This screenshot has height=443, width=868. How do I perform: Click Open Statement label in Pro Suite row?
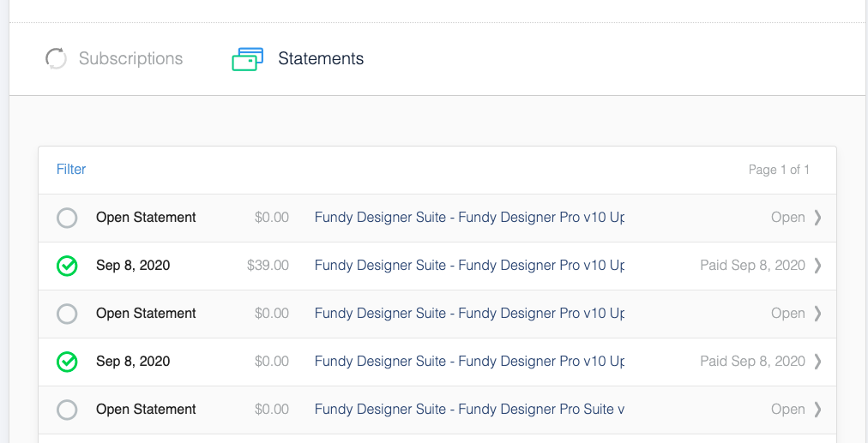(x=146, y=410)
